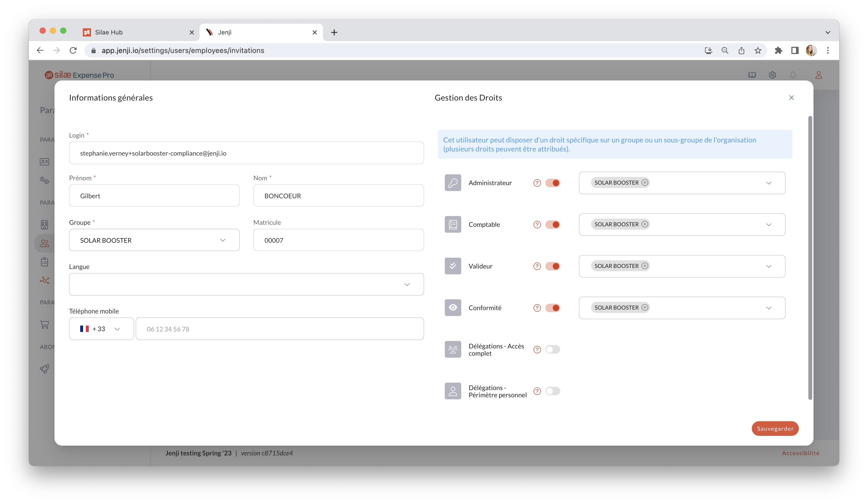Open settings gear in app header
868x504 pixels.
[x=772, y=75]
